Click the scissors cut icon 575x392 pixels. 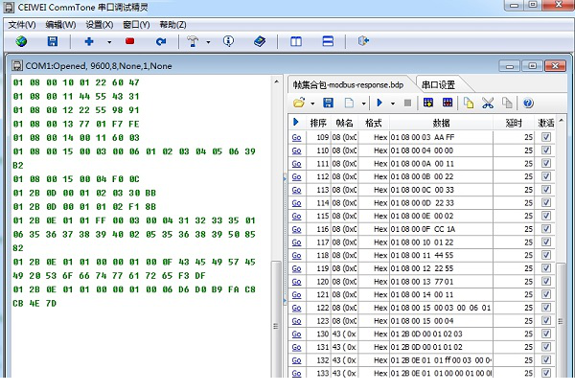point(487,103)
